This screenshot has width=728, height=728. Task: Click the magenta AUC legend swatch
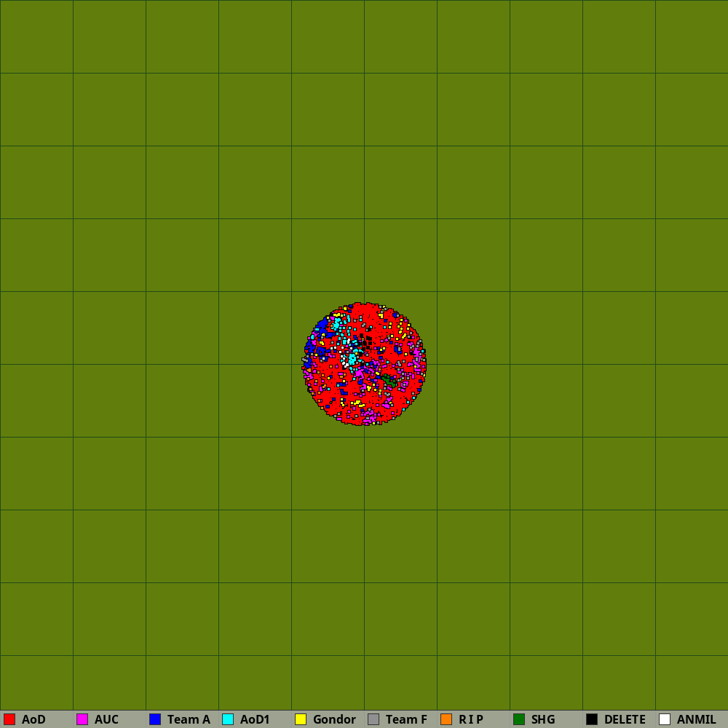(82, 719)
